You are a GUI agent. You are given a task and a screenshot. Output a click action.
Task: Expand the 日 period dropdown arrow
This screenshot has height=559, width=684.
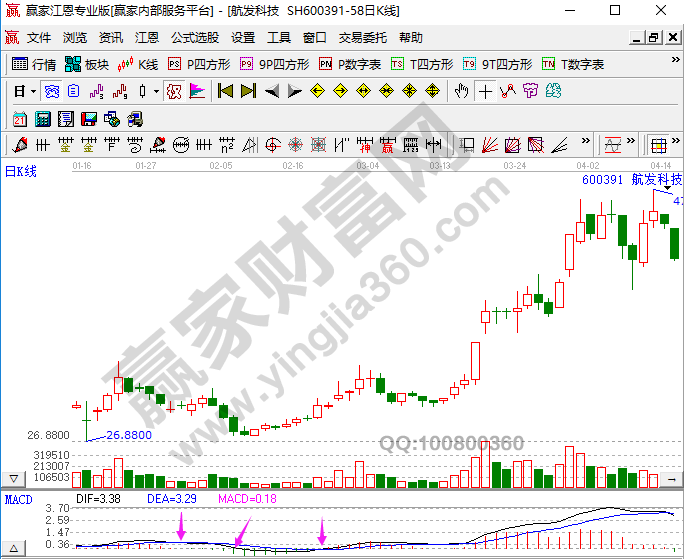(33, 91)
